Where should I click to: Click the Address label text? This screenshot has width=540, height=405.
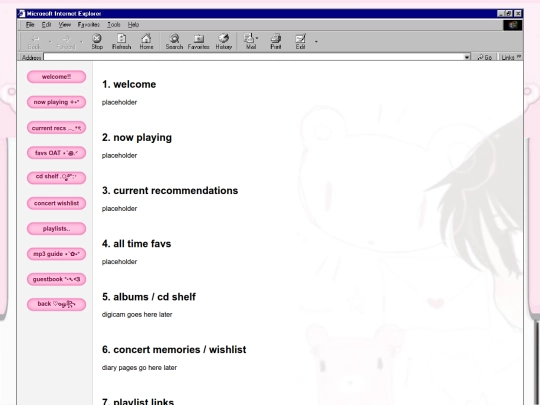(31, 58)
